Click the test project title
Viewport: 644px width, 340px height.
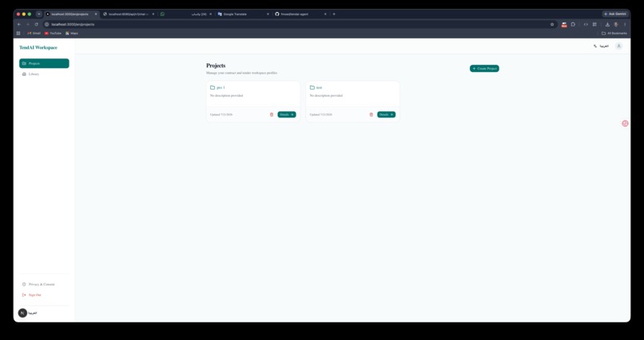coord(319,87)
